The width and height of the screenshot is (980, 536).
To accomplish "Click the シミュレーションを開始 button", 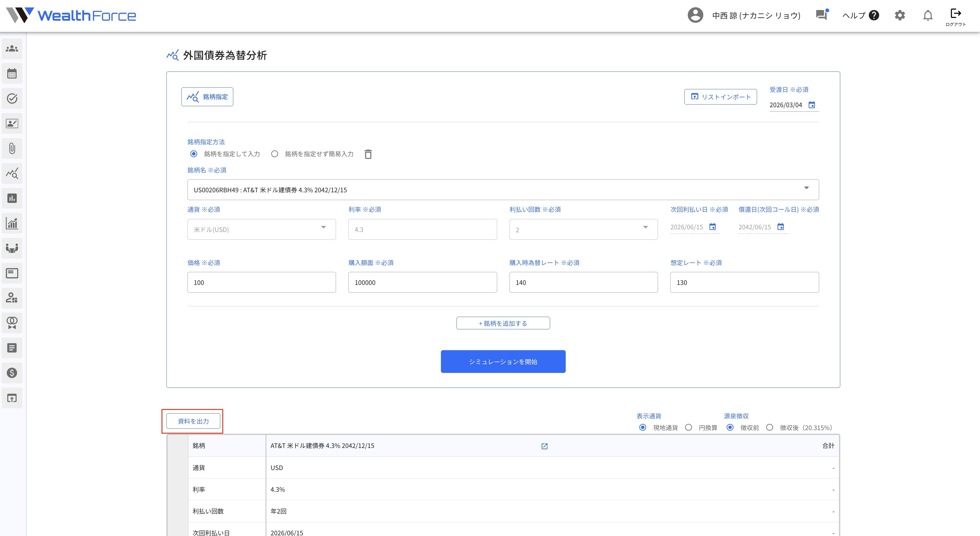I will pyautogui.click(x=503, y=361).
